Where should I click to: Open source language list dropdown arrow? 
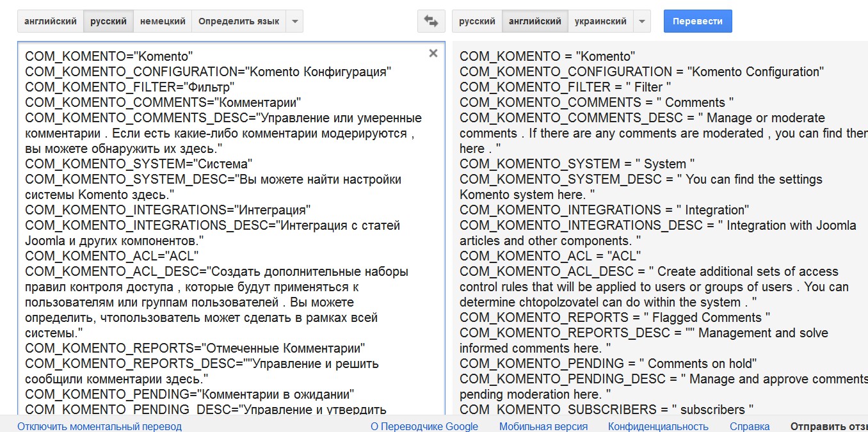pos(294,21)
